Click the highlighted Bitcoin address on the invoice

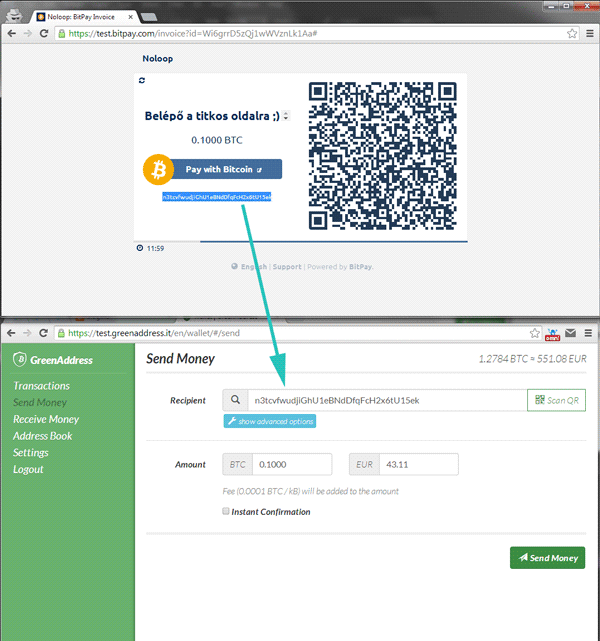217,197
